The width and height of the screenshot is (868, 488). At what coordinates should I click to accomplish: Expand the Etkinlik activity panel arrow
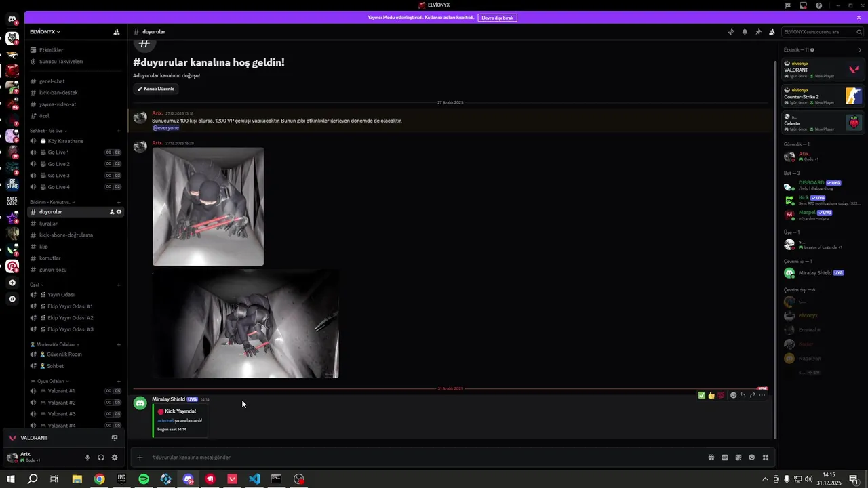point(860,49)
